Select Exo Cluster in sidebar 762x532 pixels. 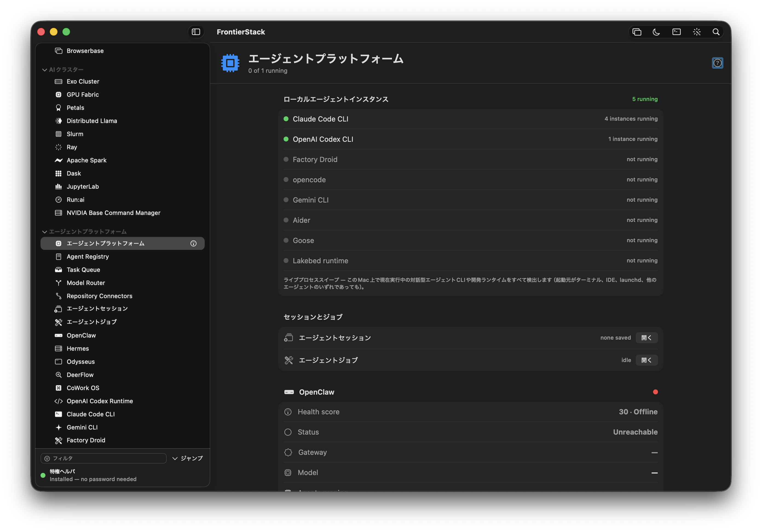122,81
